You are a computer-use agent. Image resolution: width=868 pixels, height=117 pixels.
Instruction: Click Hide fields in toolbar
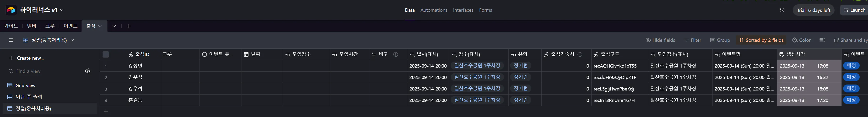tap(660, 40)
